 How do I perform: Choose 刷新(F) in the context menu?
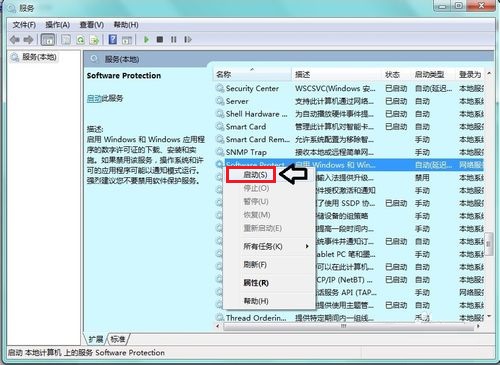pos(269,265)
